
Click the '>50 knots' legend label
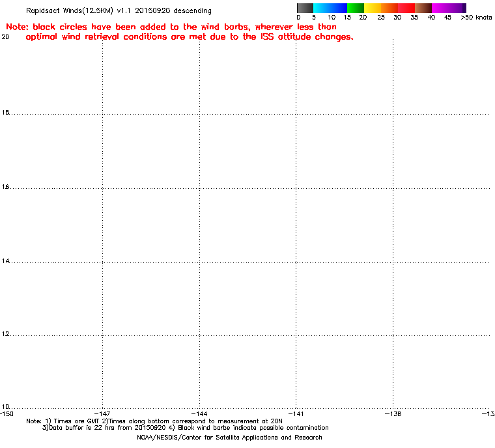coord(476,18)
